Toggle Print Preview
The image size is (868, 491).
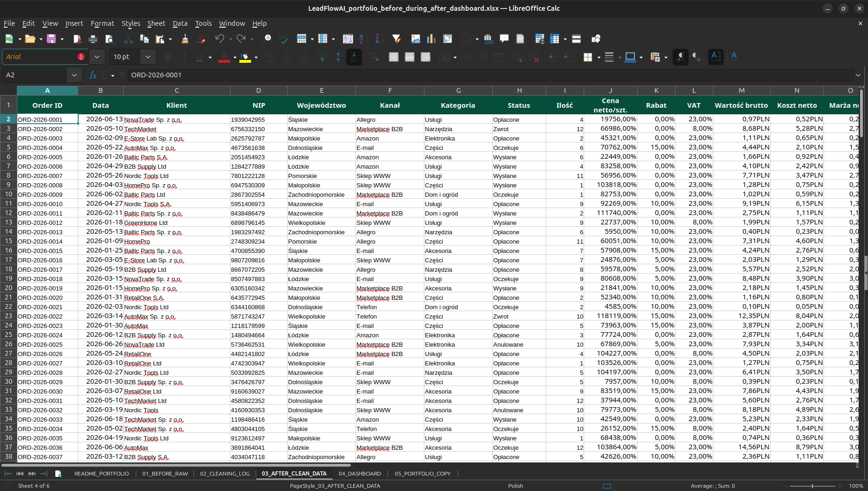[109, 39]
